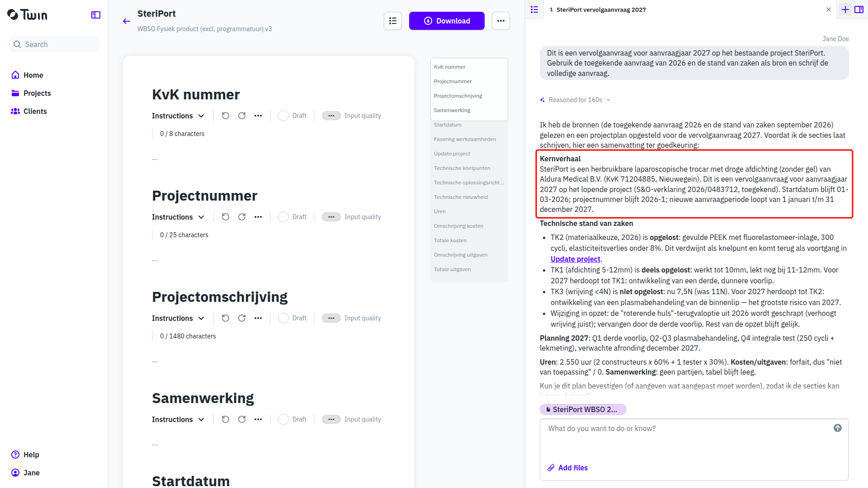This screenshot has width=868, height=488.
Task: Expand Instructions under Projectomschrijving
Action: 178,318
